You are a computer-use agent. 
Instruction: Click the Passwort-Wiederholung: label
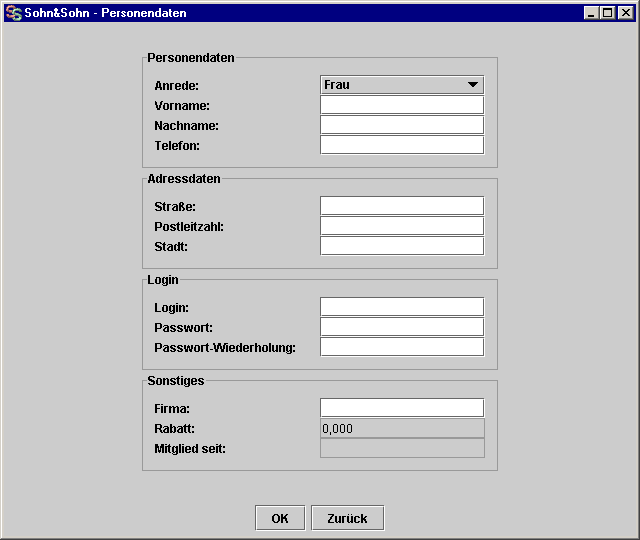[x=225, y=348]
